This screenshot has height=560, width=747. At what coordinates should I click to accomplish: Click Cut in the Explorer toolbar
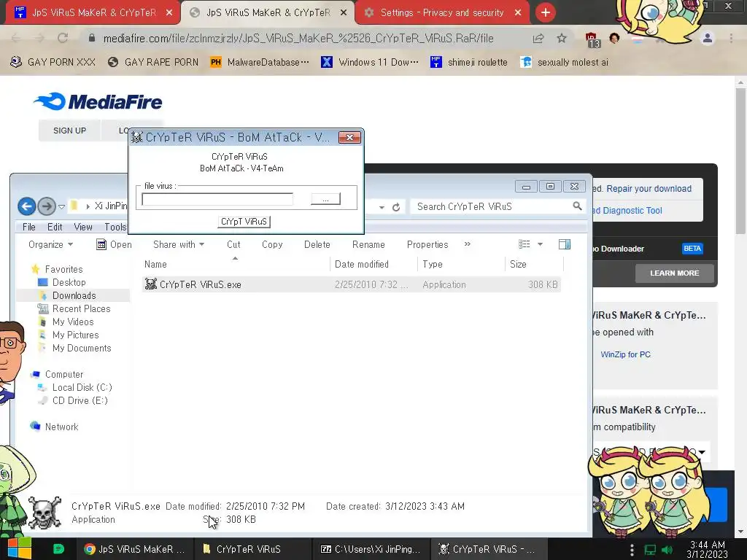[233, 244]
